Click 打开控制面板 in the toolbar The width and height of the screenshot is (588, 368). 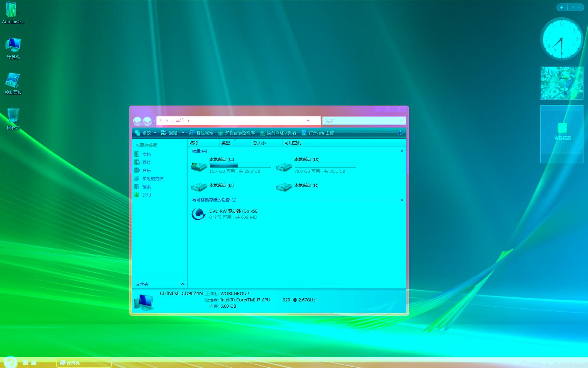pyautogui.click(x=318, y=133)
